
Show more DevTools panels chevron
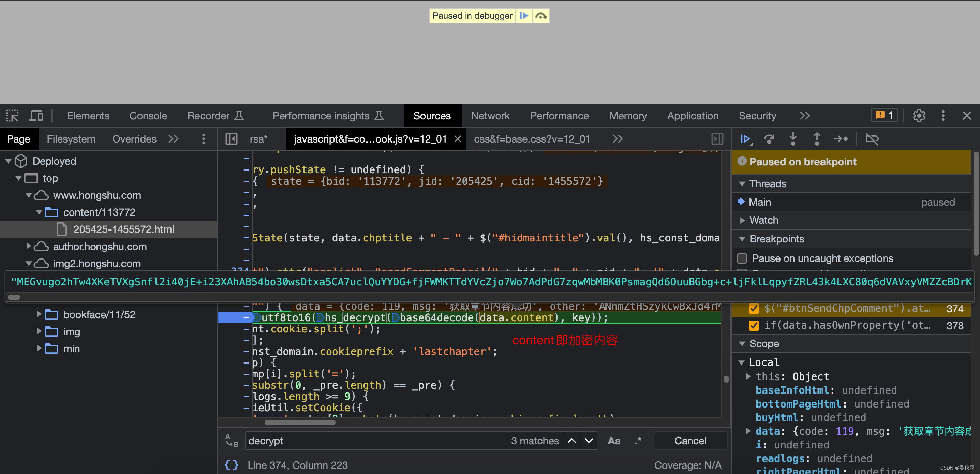pyautogui.click(x=805, y=116)
